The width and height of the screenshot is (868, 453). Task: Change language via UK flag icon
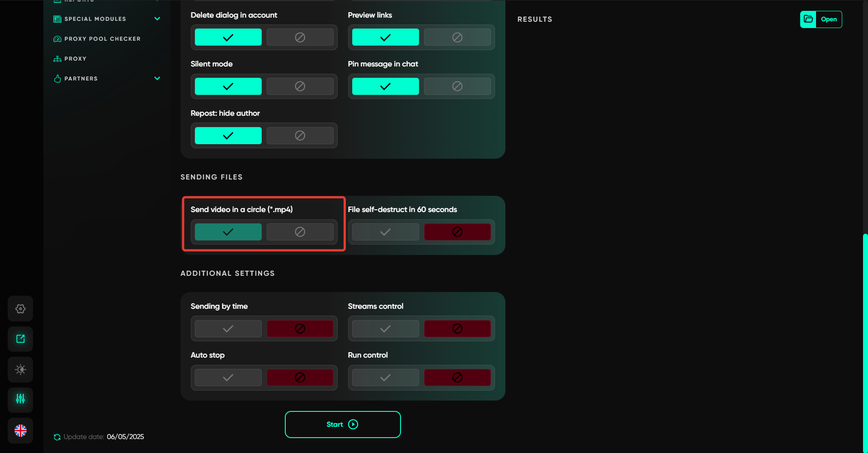[20, 430]
